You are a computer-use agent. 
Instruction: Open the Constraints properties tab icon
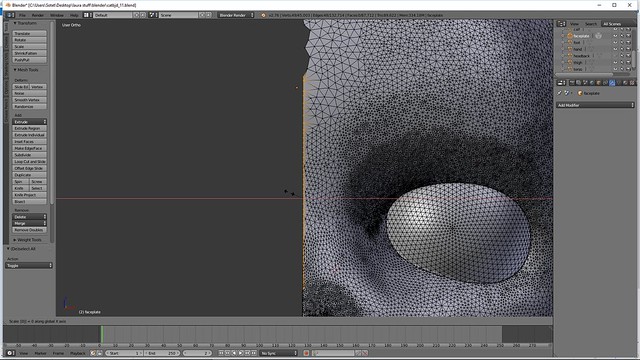(x=605, y=83)
